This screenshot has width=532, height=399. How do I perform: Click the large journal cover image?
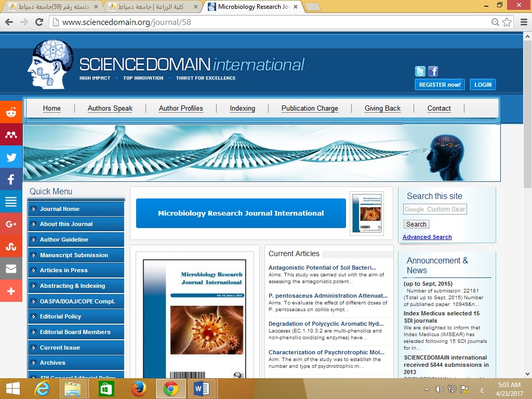tap(195, 318)
